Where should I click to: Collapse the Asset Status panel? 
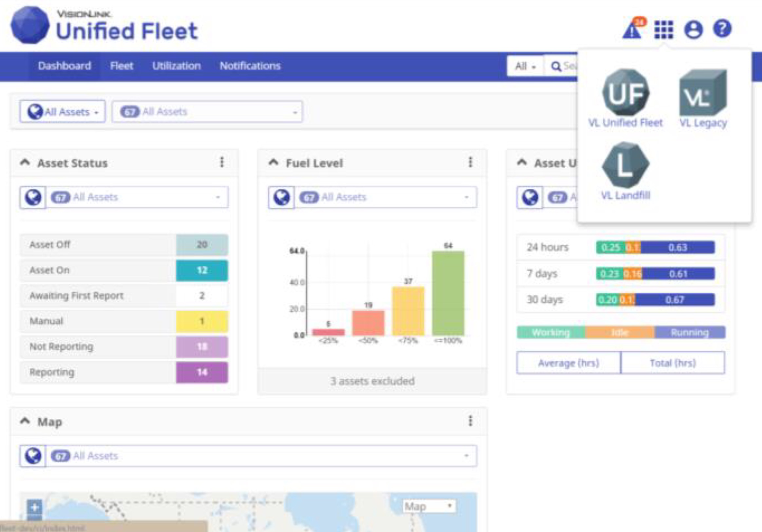pos(25,162)
